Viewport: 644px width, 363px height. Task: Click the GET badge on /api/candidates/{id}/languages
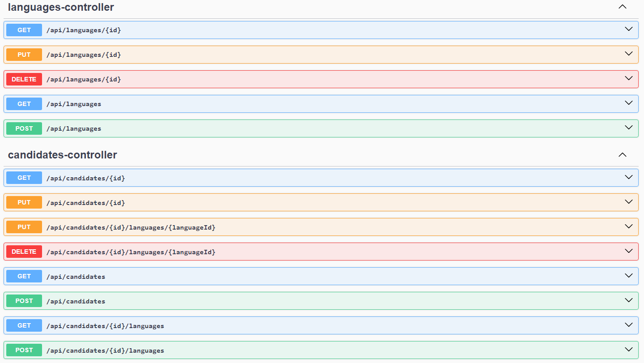coord(24,325)
